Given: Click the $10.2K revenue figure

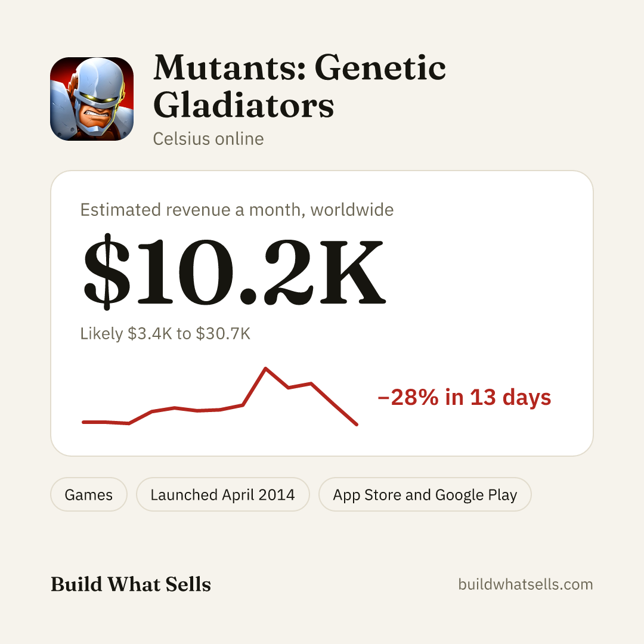Looking at the screenshot, I should coord(234,271).
